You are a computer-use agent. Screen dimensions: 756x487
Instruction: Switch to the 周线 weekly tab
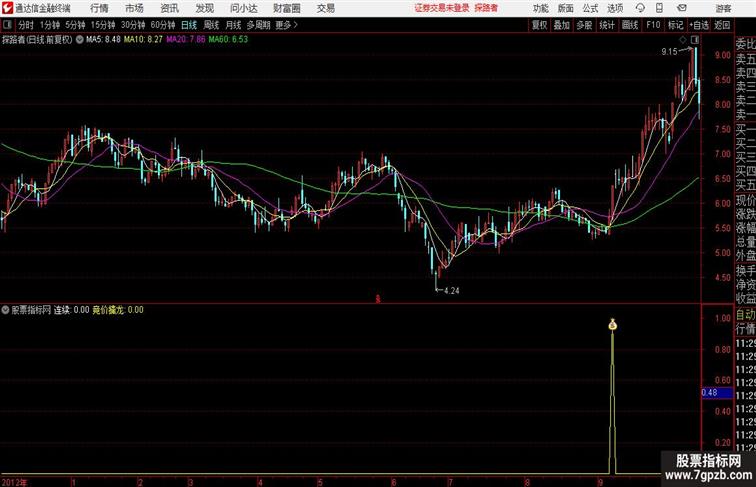211,25
